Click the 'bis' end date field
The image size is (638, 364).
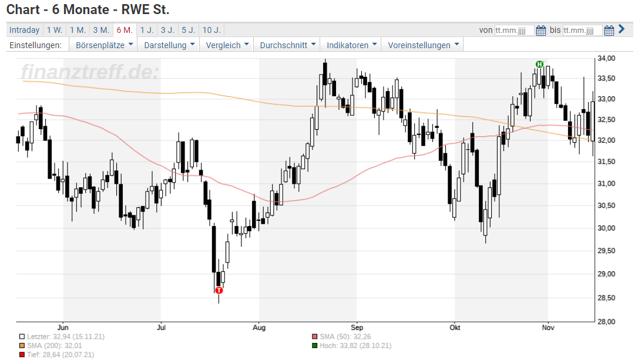click(582, 30)
